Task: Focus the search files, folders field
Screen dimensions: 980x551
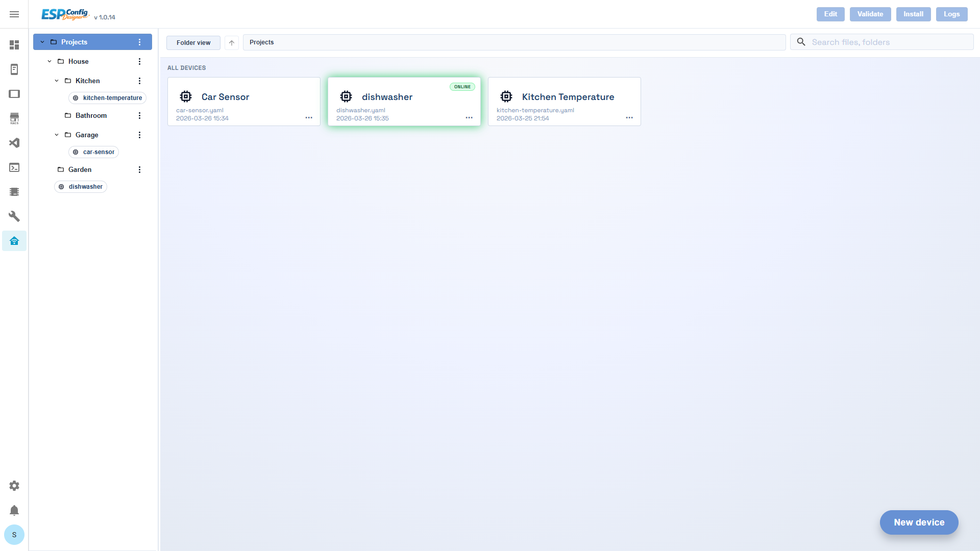Action: pos(881,42)
